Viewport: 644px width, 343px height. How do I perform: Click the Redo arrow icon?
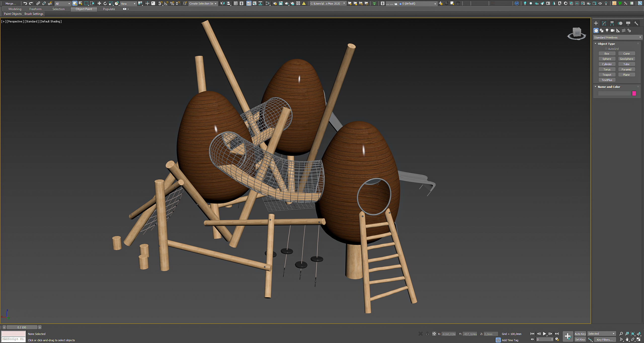click(x=31, y=3)
